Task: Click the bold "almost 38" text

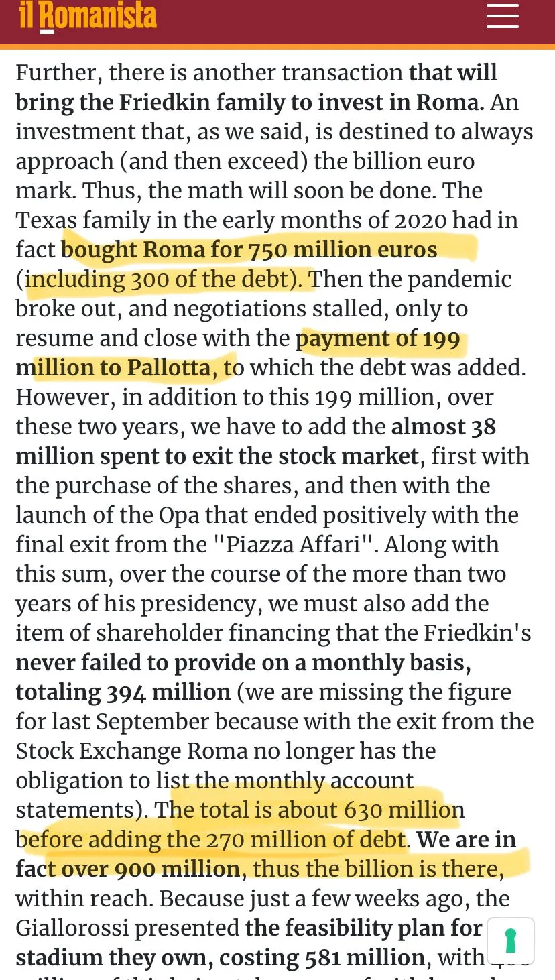Action: click(x=443, y=427)
